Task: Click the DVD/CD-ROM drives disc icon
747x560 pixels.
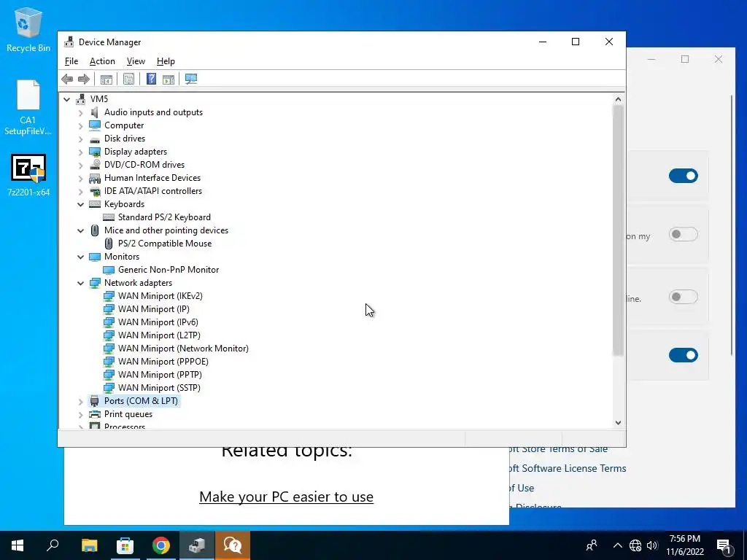Action: pyautogui.click(x=95, y=165)
